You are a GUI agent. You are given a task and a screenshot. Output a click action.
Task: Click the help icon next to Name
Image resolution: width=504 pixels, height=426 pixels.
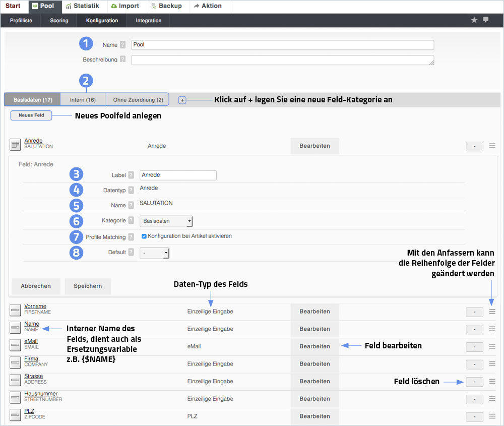(122, 45)
